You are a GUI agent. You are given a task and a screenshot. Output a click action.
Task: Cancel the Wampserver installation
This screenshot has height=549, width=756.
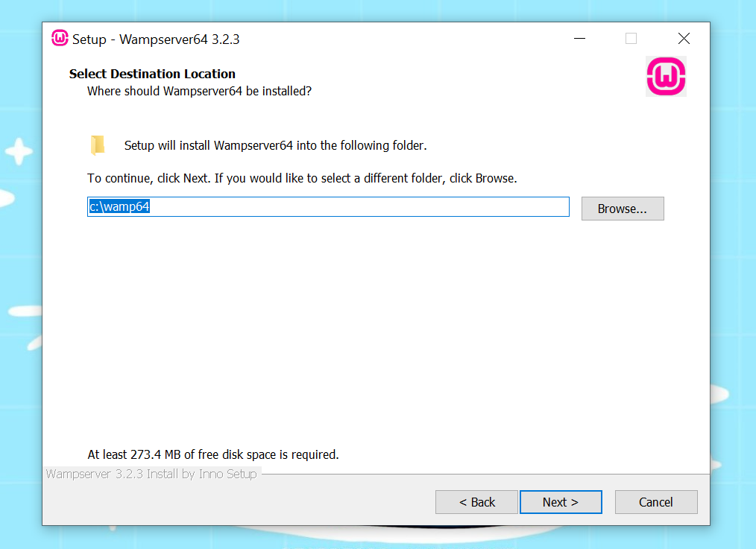point(655,502)
